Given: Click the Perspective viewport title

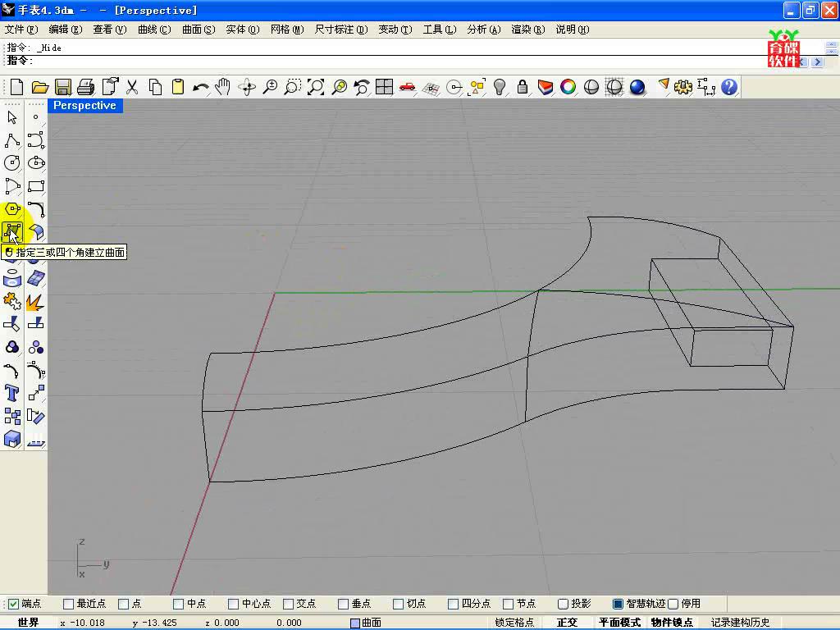Looking at the screenshot, I should (x=84, y=106).
